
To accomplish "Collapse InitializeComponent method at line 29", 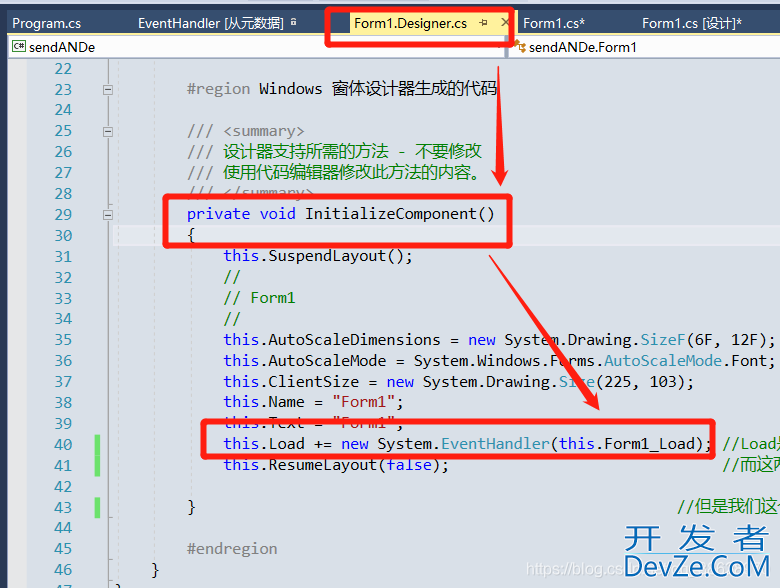I will pyautogui.click(x=108, y=215).
